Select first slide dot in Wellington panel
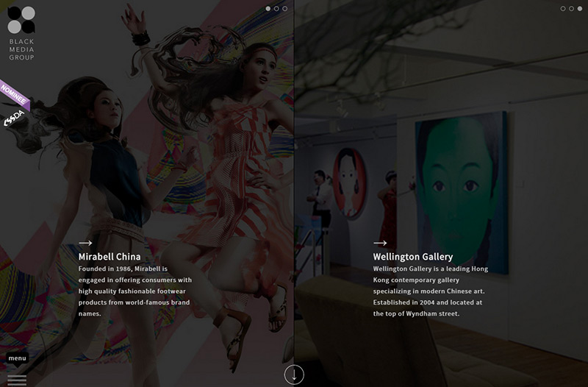 click(x=563, y=9)
